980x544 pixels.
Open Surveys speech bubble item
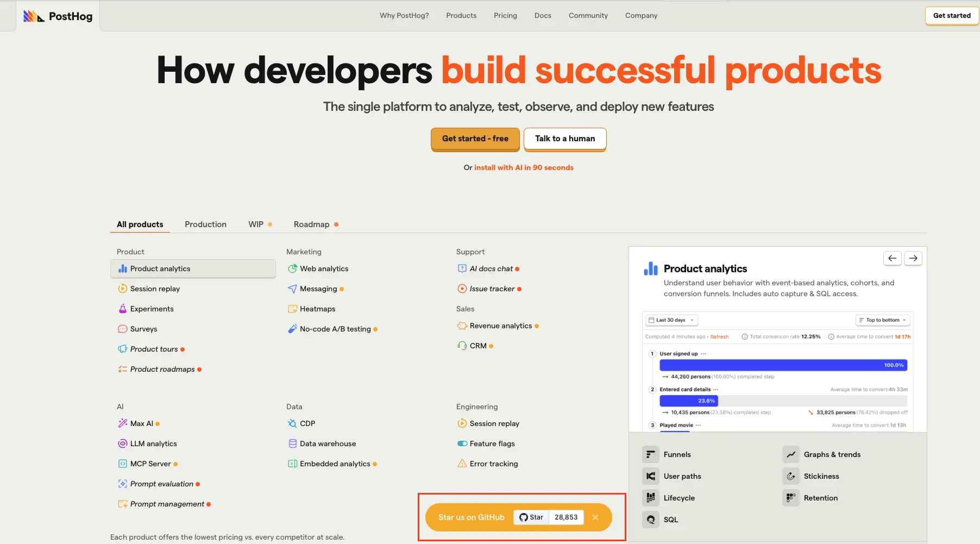point(137,329)
